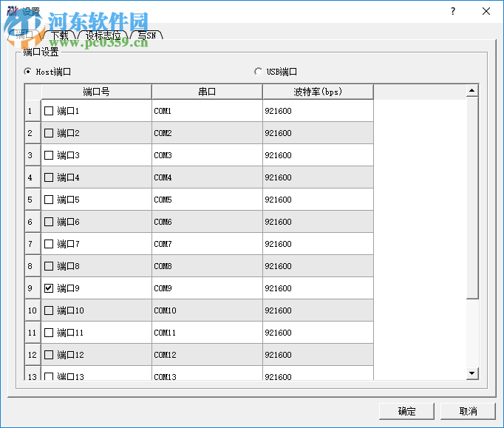Switch to the 写SN tab
This screenshot has height=428, width=504.
(x=147, y=35)
